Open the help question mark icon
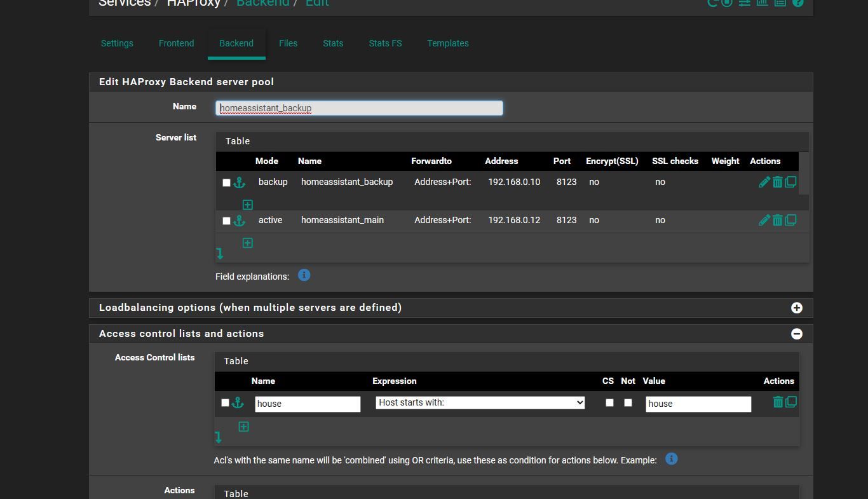This screenshot has height=499, width=868. (x=798, y=3)
